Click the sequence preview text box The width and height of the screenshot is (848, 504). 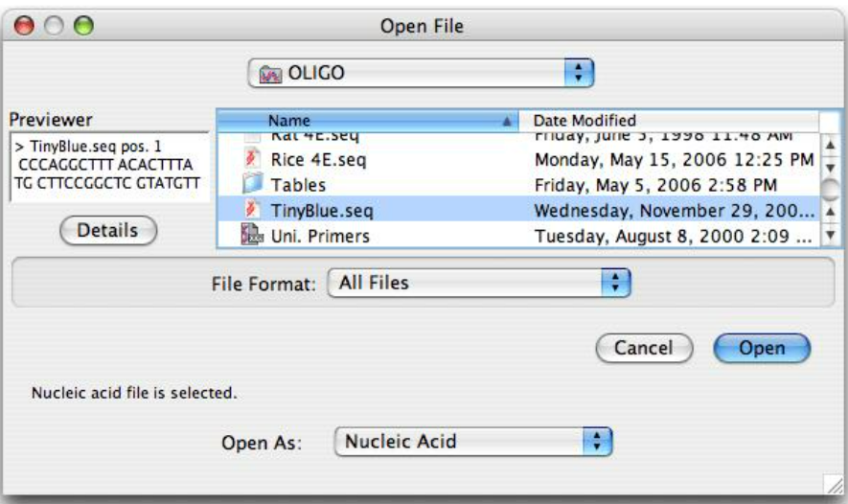coord(109,167)
